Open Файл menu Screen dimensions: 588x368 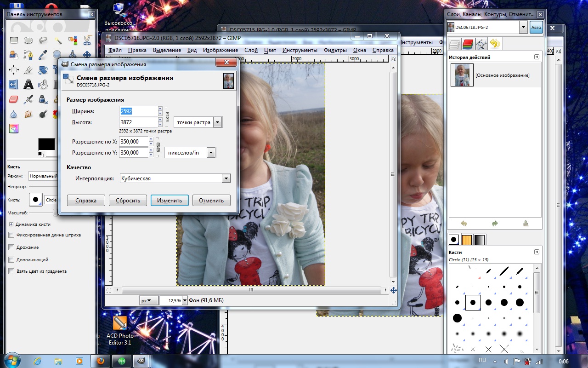pyautogui.click(x=115, y=50)
